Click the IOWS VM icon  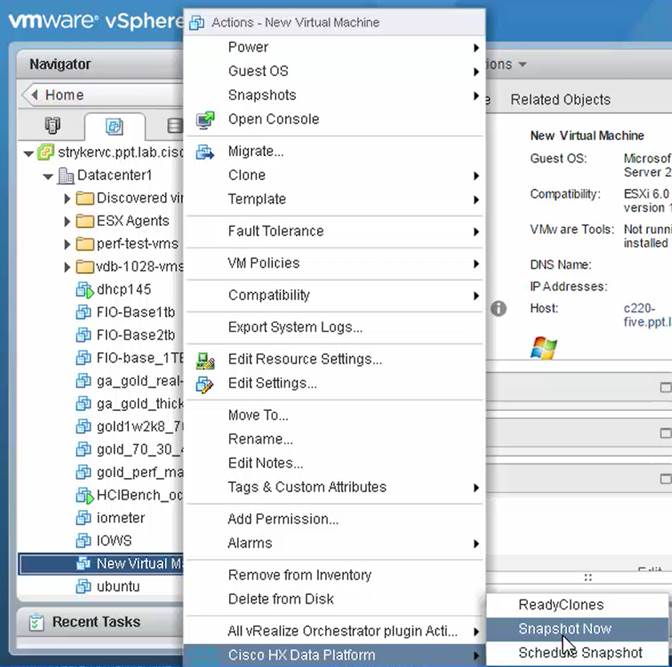click(84, 541)
